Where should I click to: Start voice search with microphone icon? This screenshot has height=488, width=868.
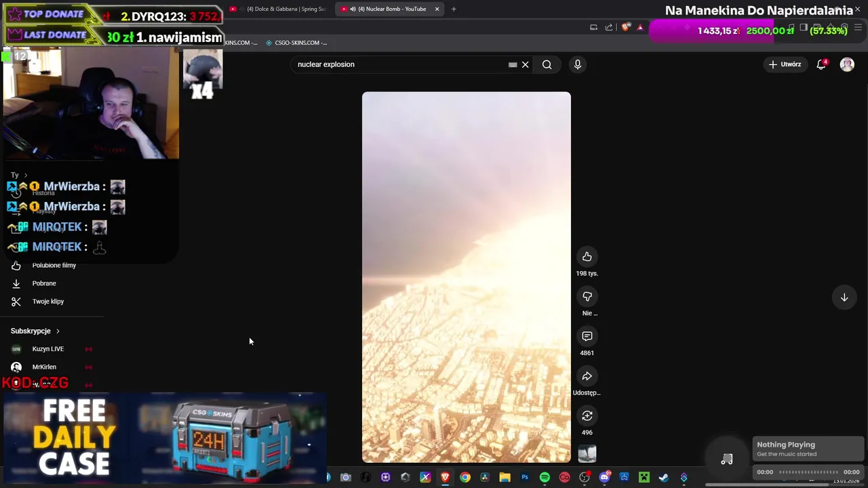click(x=578, y=64)
